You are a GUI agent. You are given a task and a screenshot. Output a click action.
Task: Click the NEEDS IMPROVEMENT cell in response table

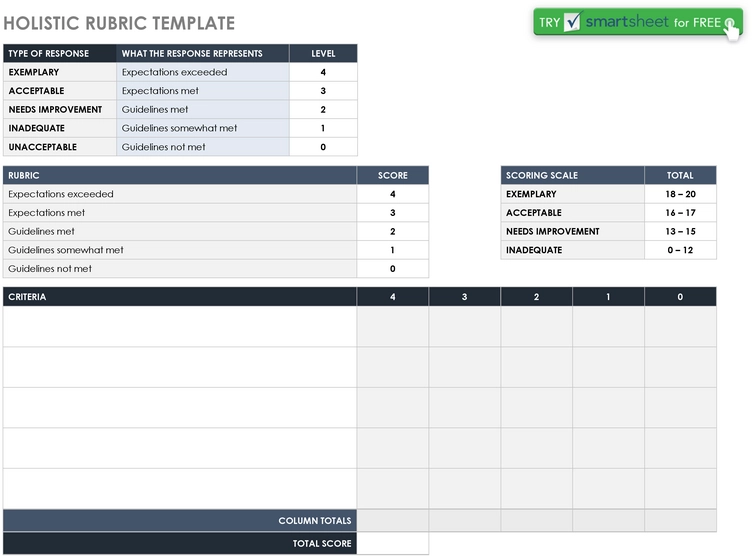click(x=59, y=109)
